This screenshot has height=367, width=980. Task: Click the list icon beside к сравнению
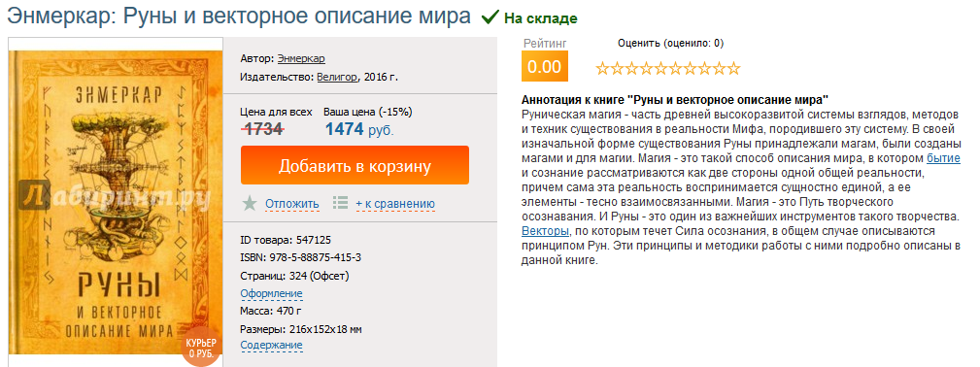click(x=340, y=203)
